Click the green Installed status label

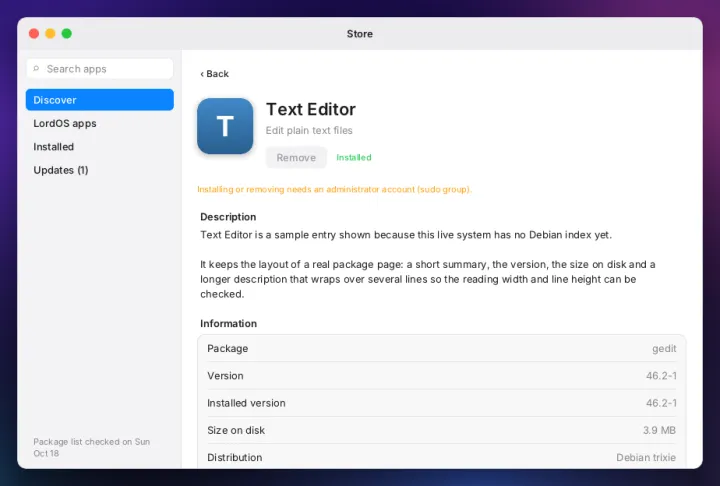tap(354, 158)
